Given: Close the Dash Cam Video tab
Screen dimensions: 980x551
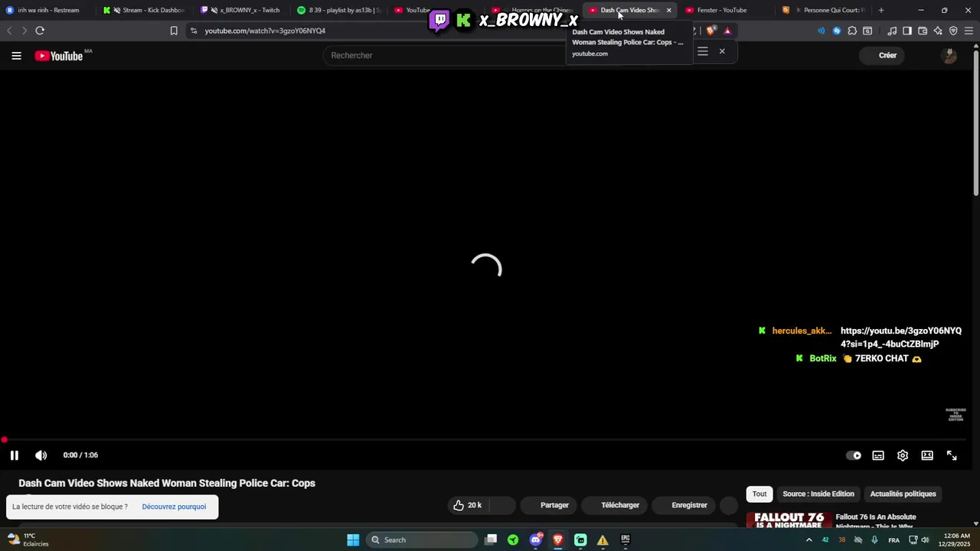Looking at the screenshot, I should (x=668, y=10).
